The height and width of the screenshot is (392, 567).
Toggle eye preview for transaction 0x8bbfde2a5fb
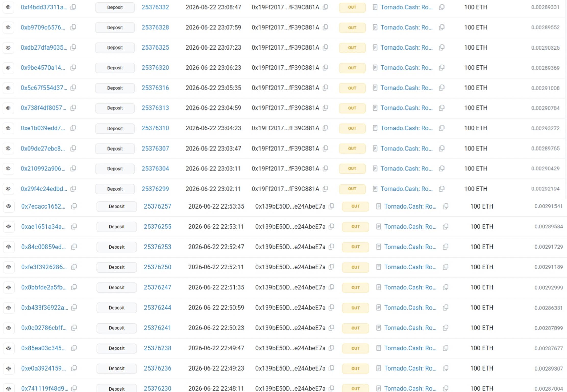(x=8, y=287)
